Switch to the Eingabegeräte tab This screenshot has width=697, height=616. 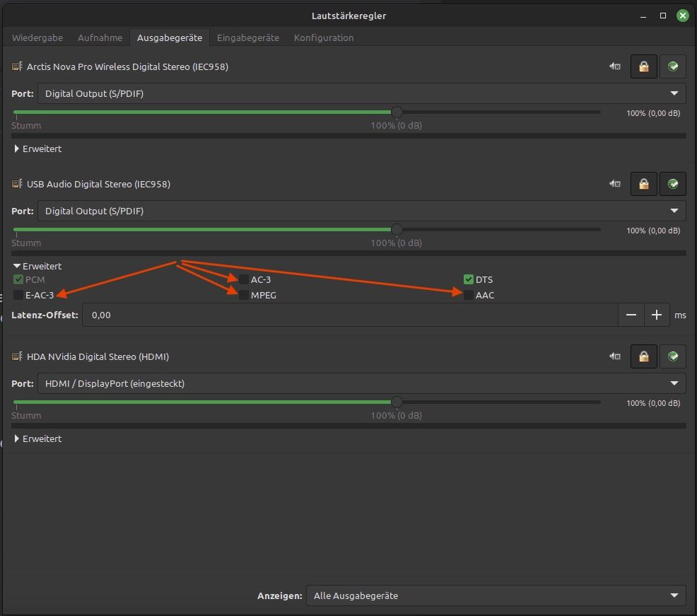pyautogui.click(x=248, y=37)
